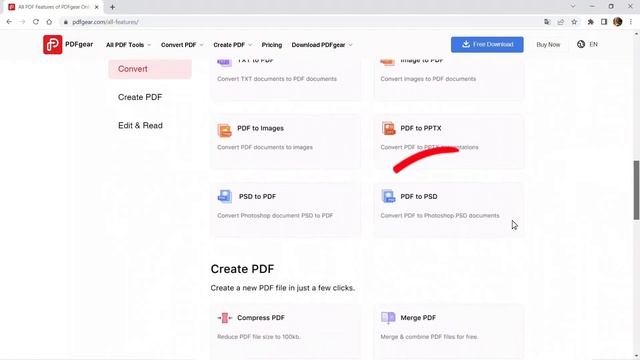Open the Merge PDF link
This screenshot has height=360, width=640.
tap(418, 318)
